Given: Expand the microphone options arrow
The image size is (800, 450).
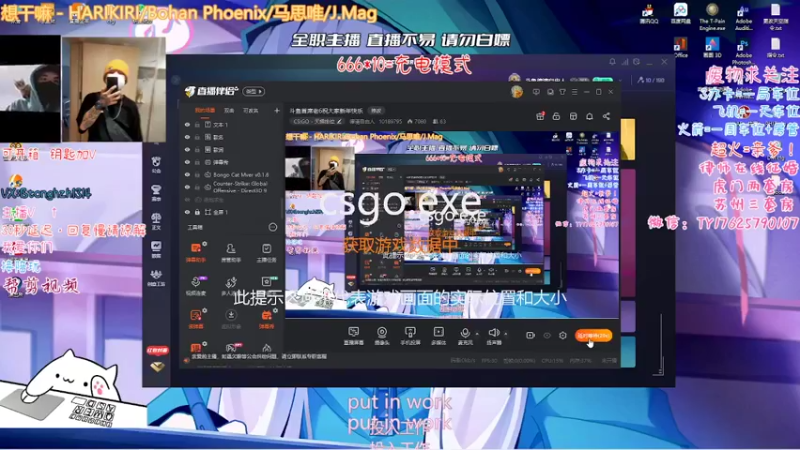Looking at the screenshot, I should point(477,334).
